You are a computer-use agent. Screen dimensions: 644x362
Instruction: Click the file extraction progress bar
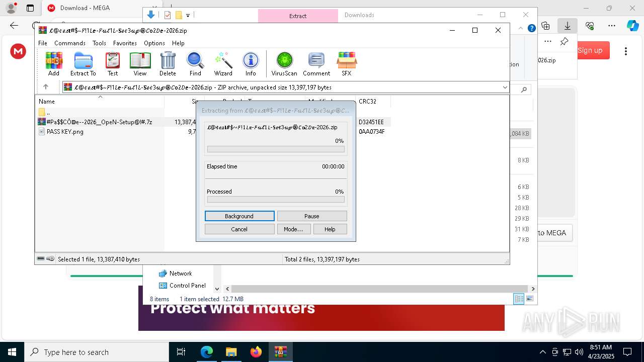point(276,149)
